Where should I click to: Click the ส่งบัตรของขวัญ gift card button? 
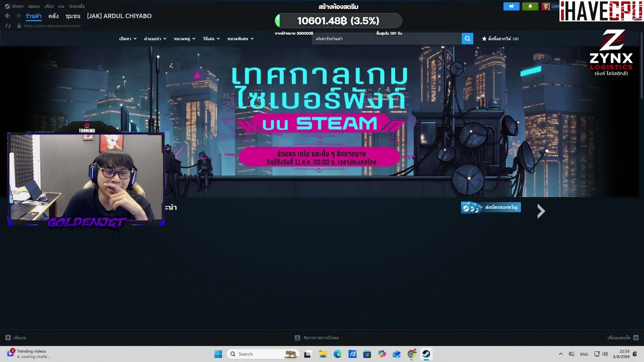pos(491,208)
